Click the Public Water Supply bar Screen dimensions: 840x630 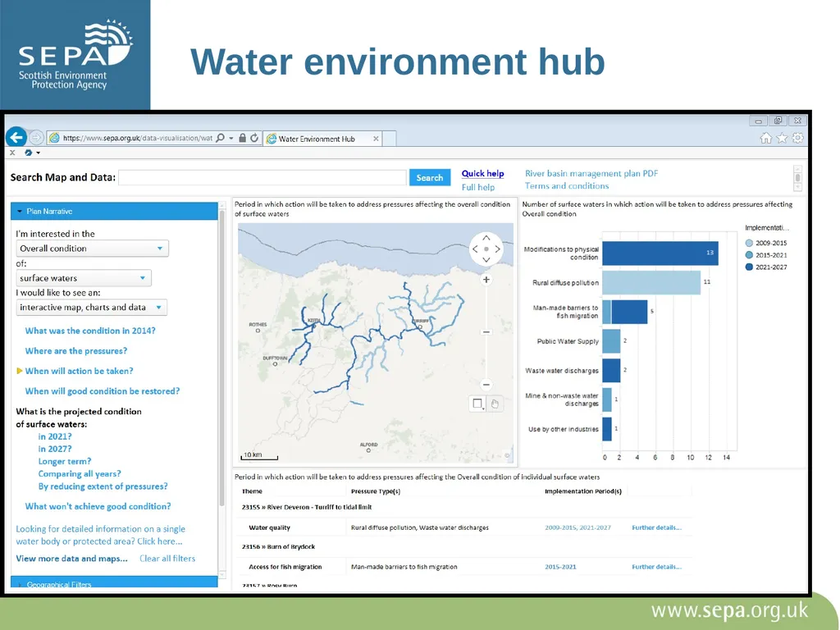tap(611, 340)
